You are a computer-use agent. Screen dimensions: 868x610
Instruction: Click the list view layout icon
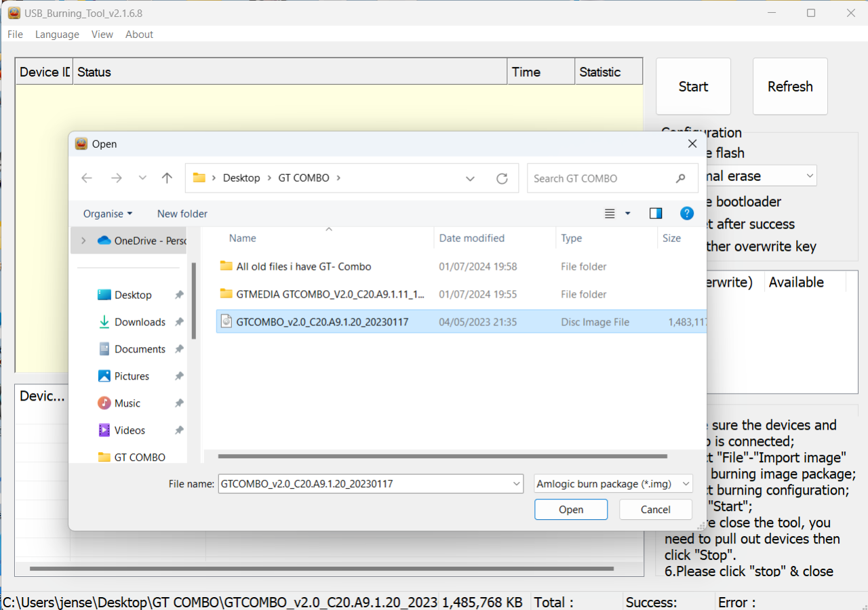(x=610, y=213)
